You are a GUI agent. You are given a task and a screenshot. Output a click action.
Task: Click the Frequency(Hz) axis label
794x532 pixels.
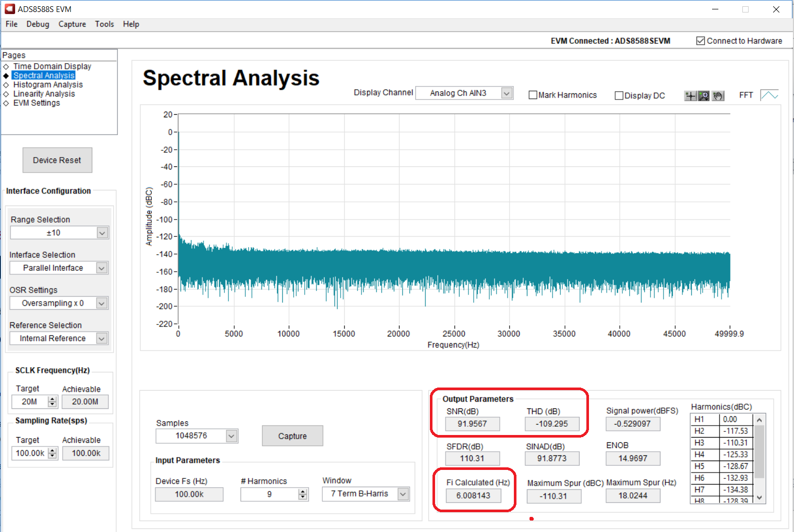(453, 345)
